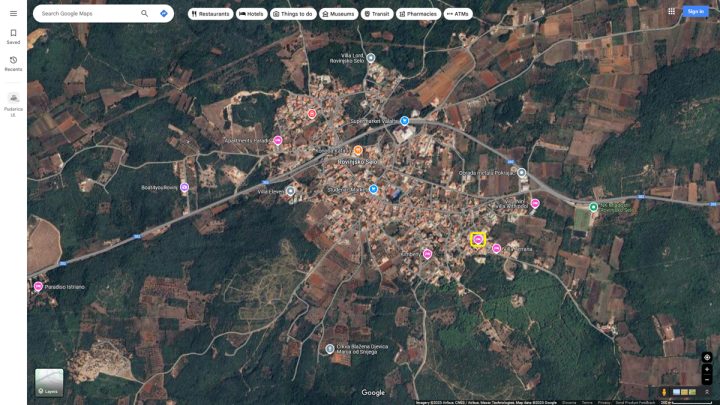Show your location on the map
Viewport: 720px width, 405px height.
[707, 357]
